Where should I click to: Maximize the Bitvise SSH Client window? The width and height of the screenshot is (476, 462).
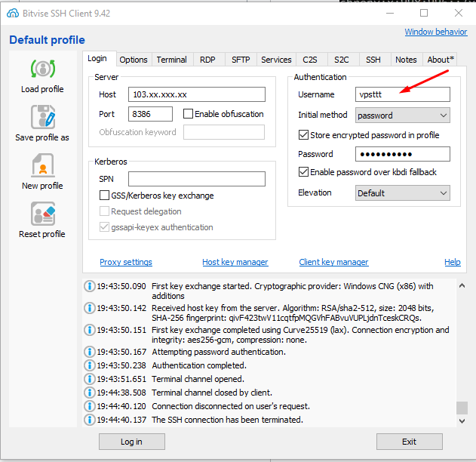(x=424, y=13)
